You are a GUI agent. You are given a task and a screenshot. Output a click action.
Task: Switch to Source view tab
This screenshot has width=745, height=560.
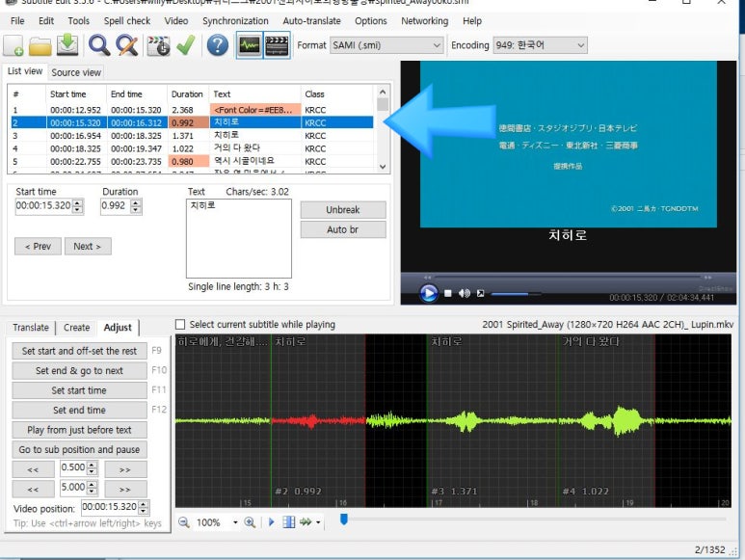tap(76, 72)
